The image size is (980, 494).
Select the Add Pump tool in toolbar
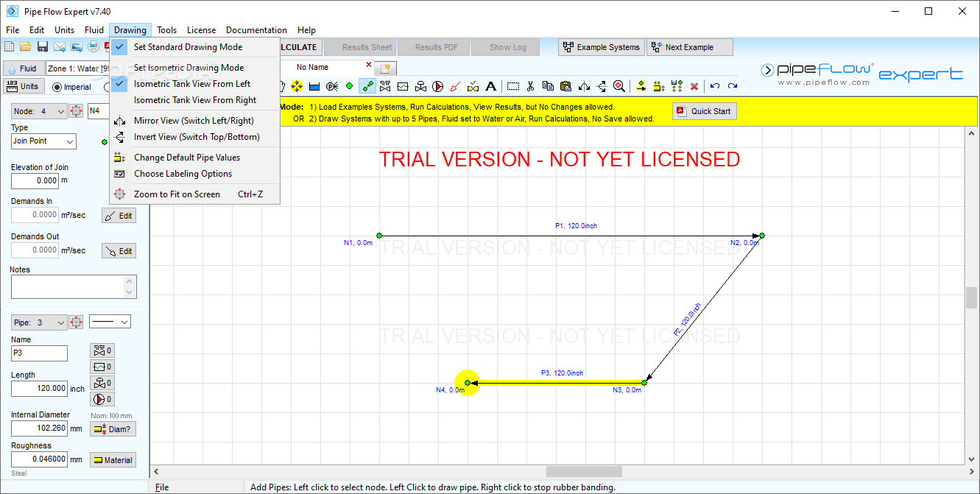[x=437, y=86]
